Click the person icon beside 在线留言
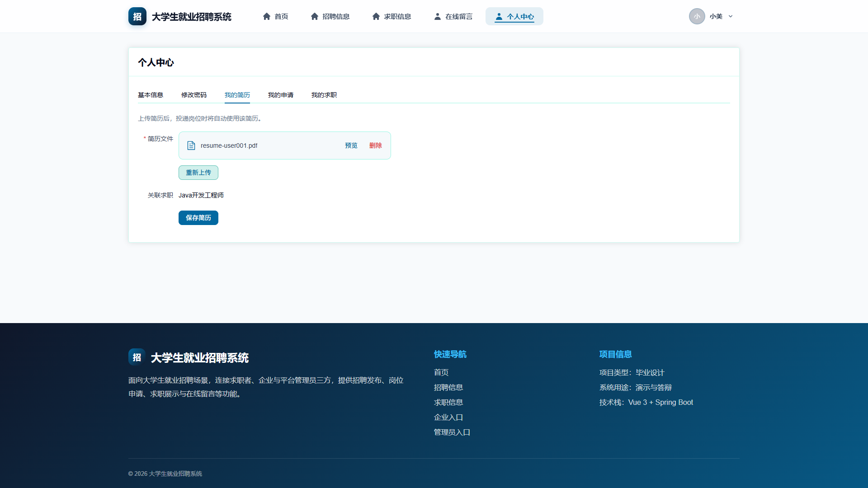This screenshot has height=488, width=868. coord(438,16)
